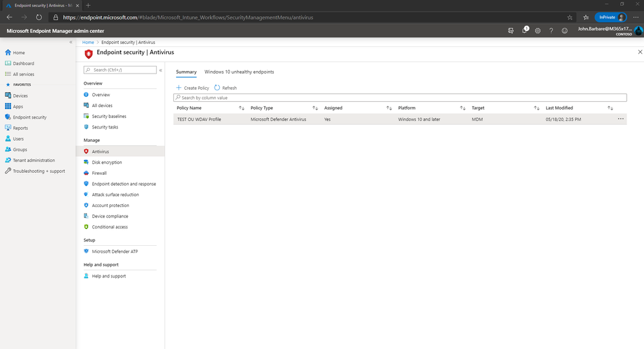Focus Search by column value field
Screen dimensions: 644x349
click(x=400, y=98)
